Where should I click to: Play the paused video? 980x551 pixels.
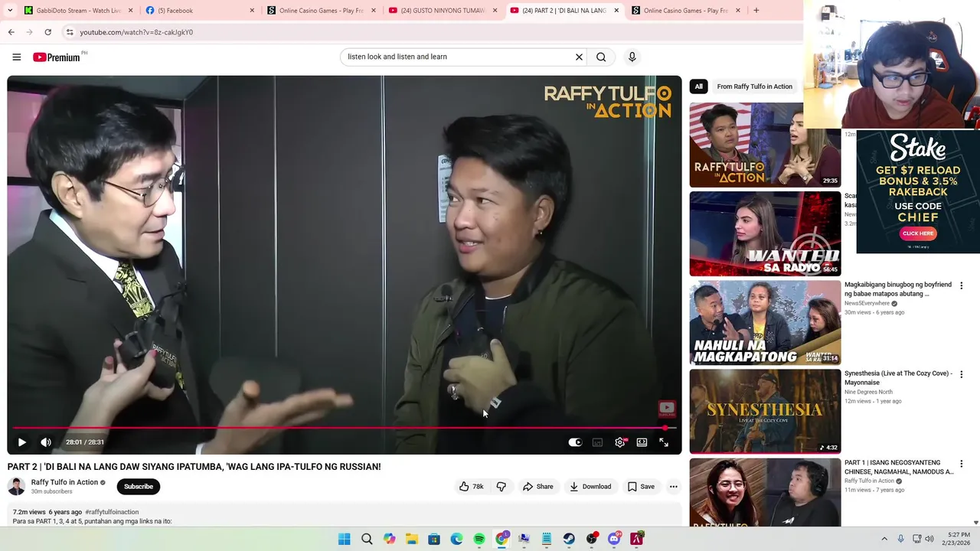[x=21, y=442]
